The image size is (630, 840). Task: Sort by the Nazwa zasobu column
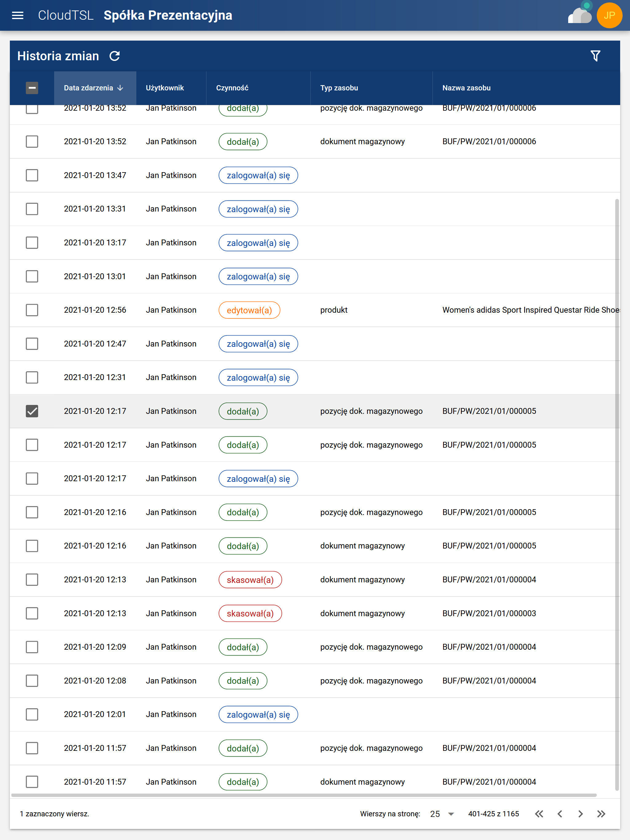pos(466,88)
